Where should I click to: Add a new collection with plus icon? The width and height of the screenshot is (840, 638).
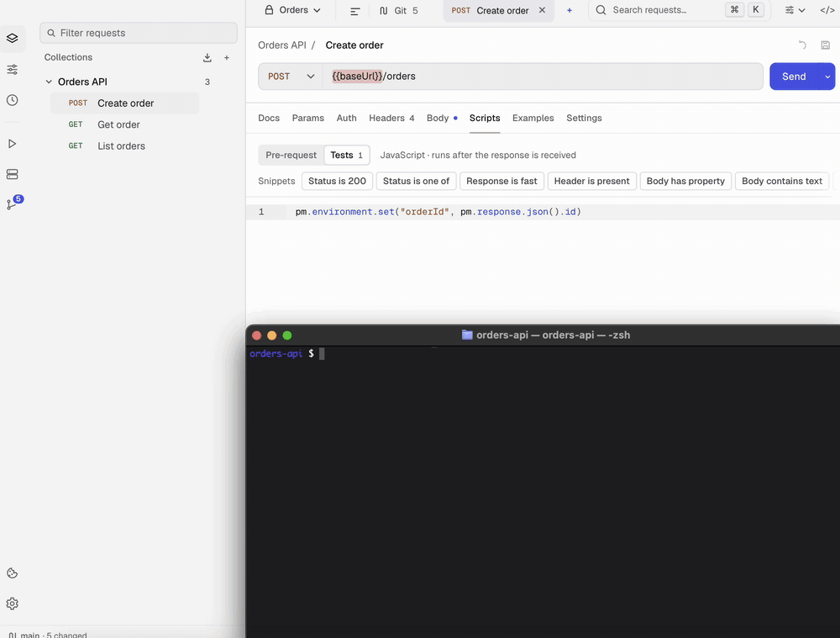pyautogui.click(x=227, y=57)
